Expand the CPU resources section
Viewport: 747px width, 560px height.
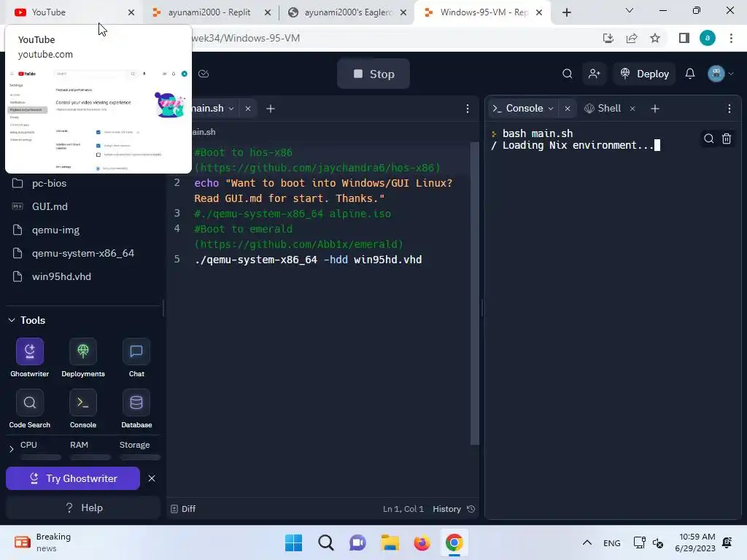12,448
